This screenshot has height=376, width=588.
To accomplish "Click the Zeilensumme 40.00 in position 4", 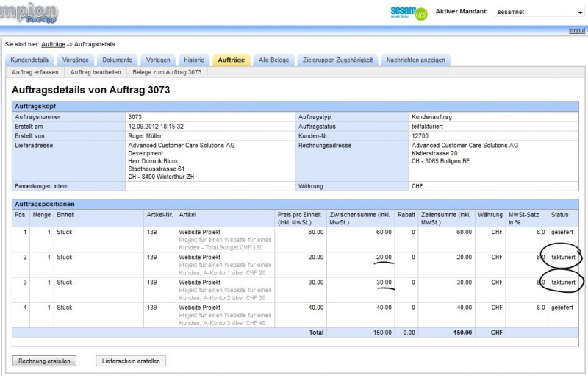I will pyautogui.click(x=464, y=308).
